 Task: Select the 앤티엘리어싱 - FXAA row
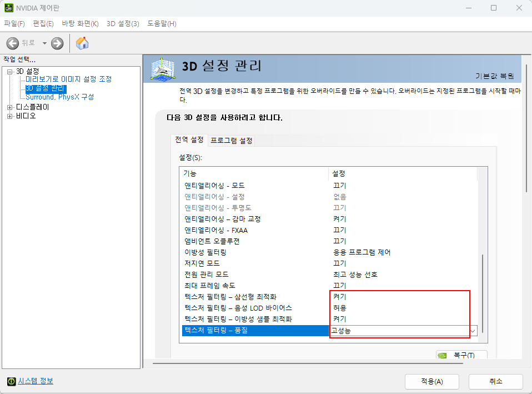(x=329, y=230)
